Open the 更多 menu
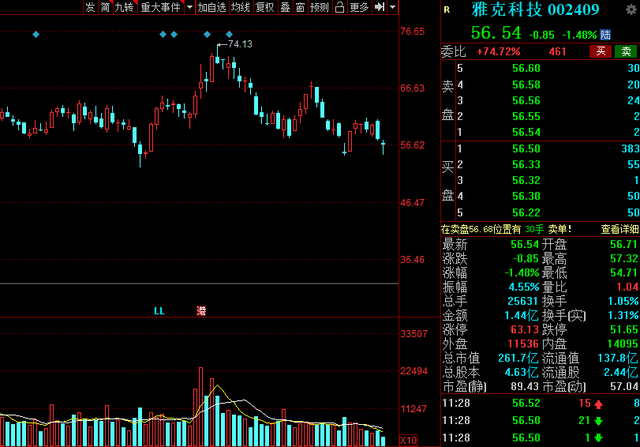Viewport: 640px width, 447px height. [359, 8]
